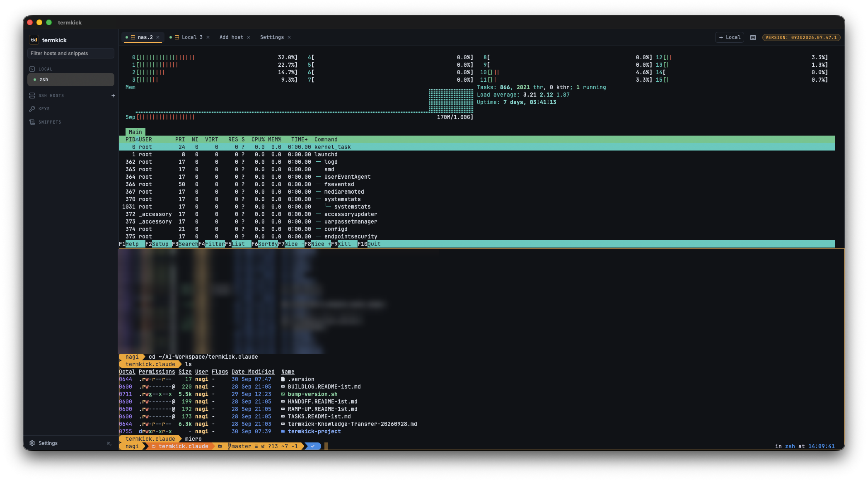868x481 pixels.
Task: Click the SSH Hosts server icon
Action: pyautogui.click(x=32, y=95)
